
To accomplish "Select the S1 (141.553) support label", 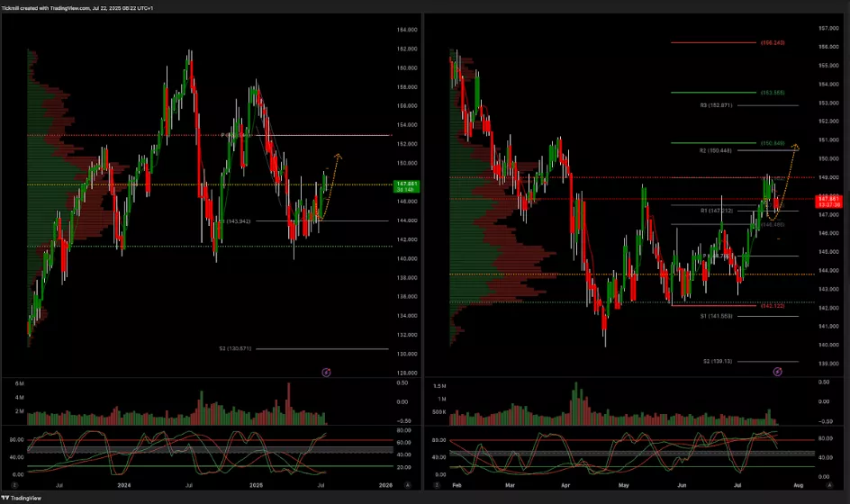I will point(716,316).
